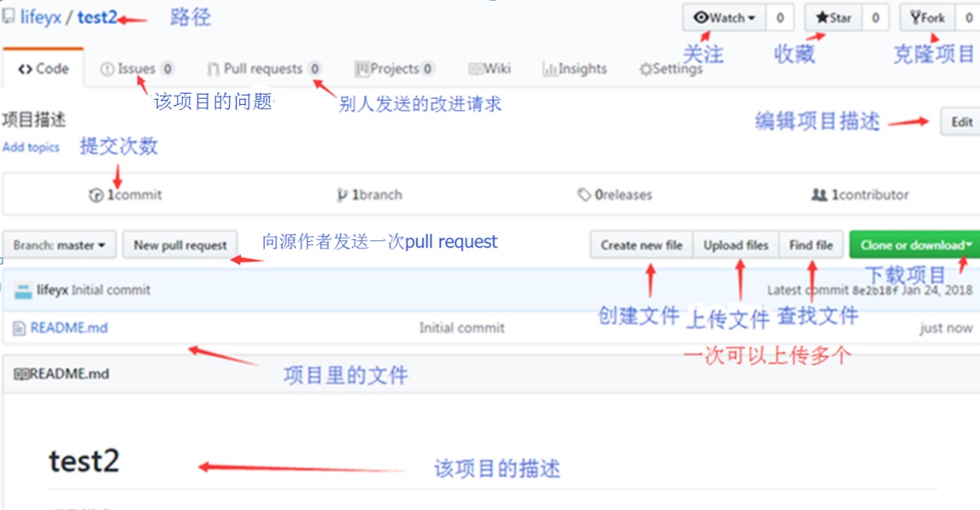Open the lifeyx commit author link

[52, 290]
